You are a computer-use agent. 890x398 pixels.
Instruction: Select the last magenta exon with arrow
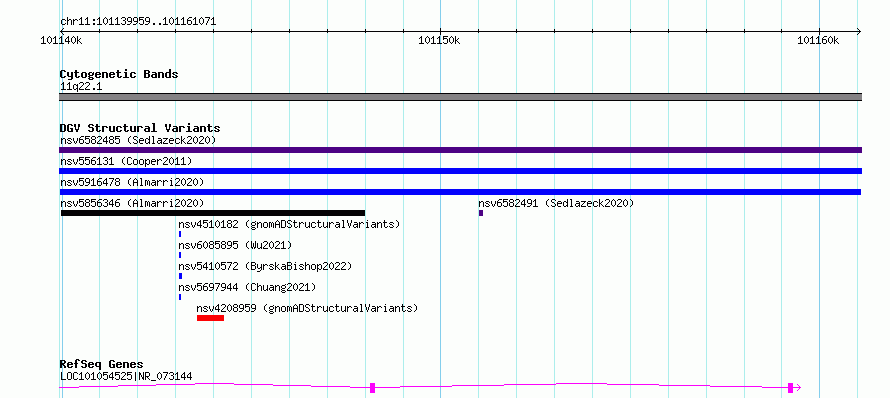point(794,388)
